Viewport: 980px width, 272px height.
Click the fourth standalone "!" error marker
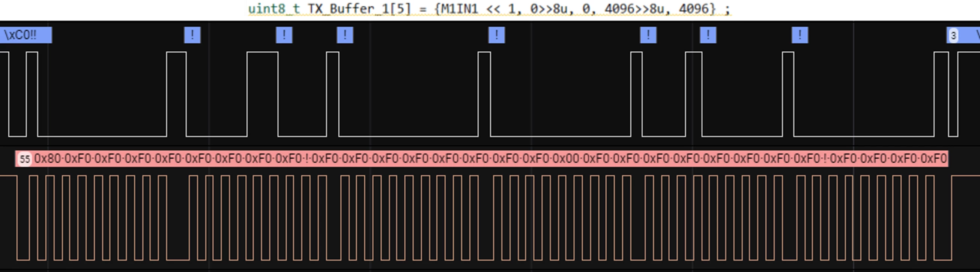pyautogui.click(x=497, y=35)
